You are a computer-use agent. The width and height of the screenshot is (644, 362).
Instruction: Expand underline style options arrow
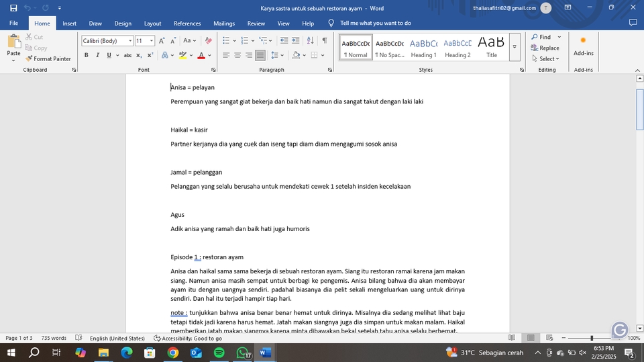117,55
